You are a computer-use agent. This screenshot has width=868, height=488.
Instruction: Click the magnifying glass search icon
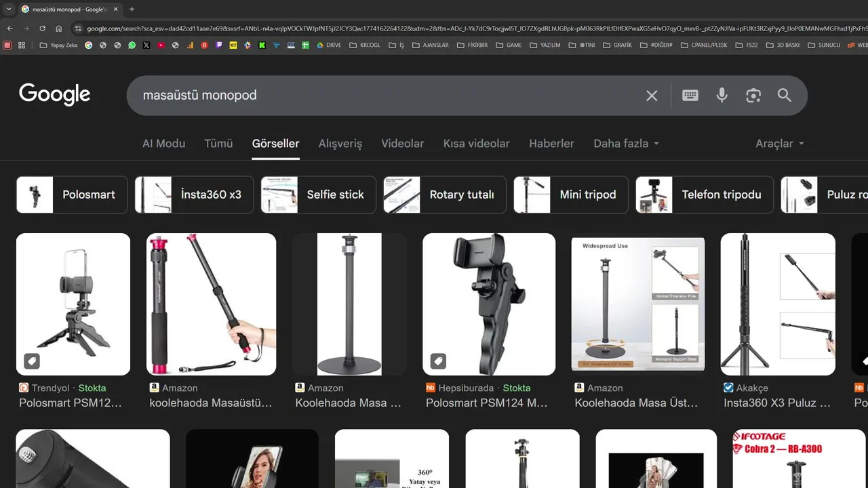(785, 96)
